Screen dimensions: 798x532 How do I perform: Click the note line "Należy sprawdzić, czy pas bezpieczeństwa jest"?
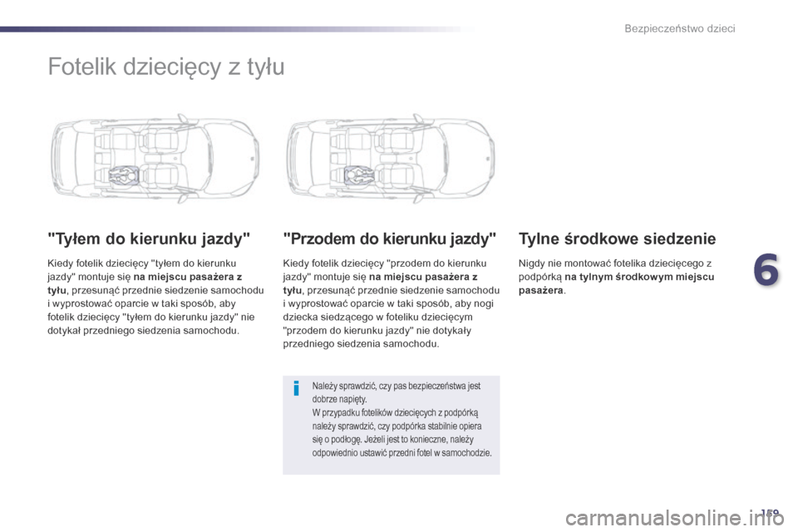point(397,386)
